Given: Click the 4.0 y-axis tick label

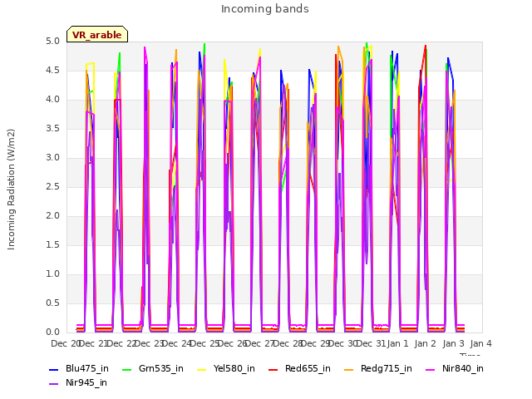Looking at the screenshot, I should pos(52,100).
